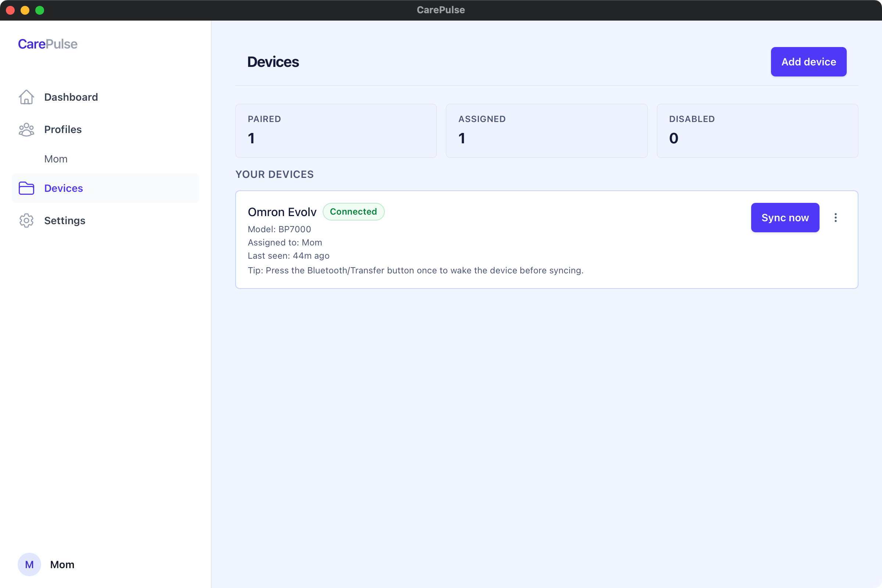Select the Profiles people icon
Viewport: 882px width, 588px height.
pyautogui.click(x=26, y=129)
